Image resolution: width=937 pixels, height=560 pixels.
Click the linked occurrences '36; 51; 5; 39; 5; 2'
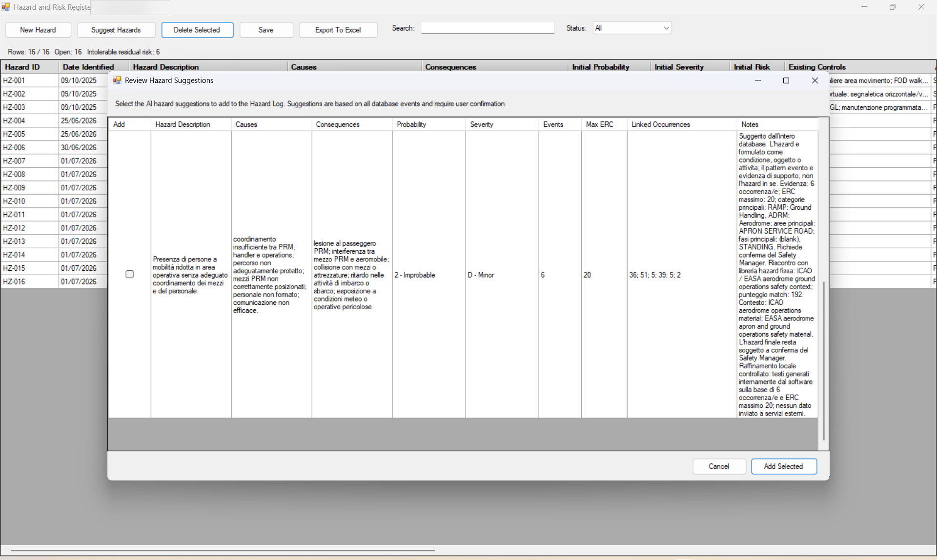(x=682, y=275)
